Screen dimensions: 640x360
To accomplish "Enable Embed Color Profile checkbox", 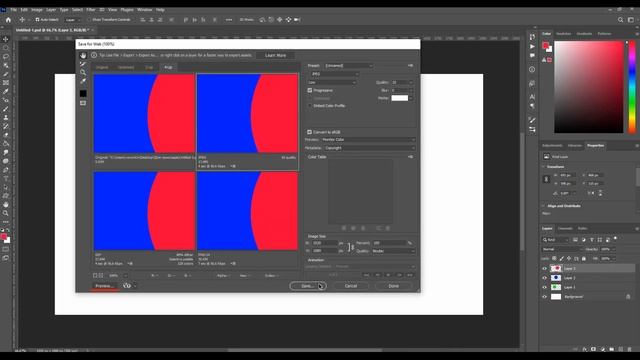I will pos(310,106).
